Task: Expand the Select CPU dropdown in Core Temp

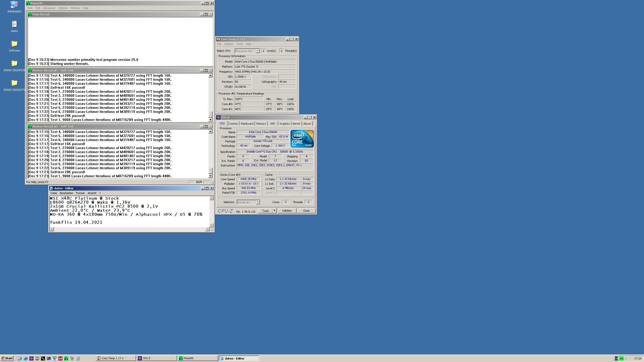Action: click(258, 51)
